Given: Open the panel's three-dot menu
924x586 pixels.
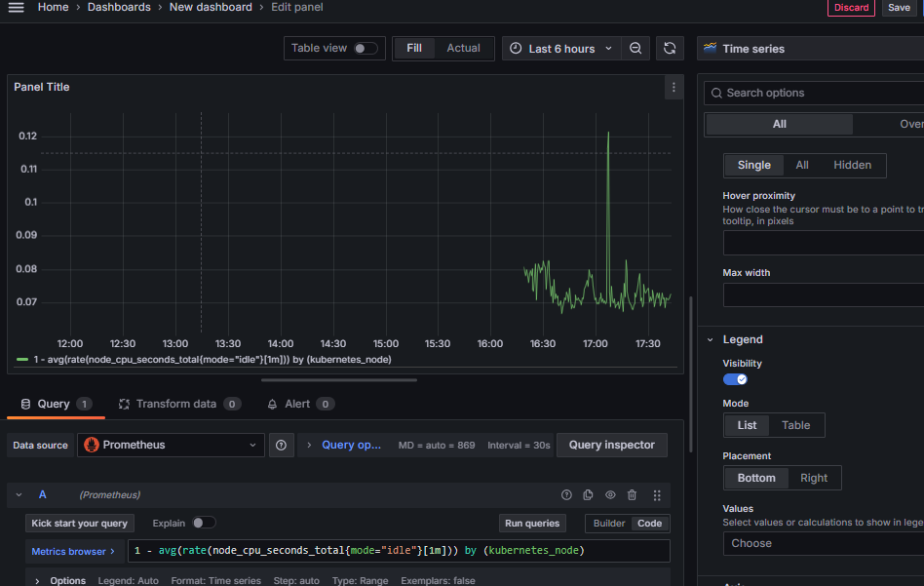Looking at the screenshot, I should coord(673,88).
